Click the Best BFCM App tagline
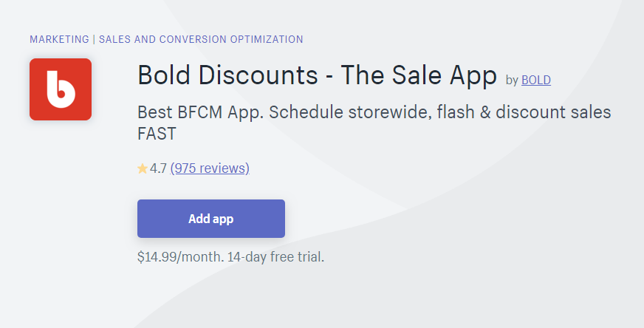644x328 pixels. (x=201, y=112)
